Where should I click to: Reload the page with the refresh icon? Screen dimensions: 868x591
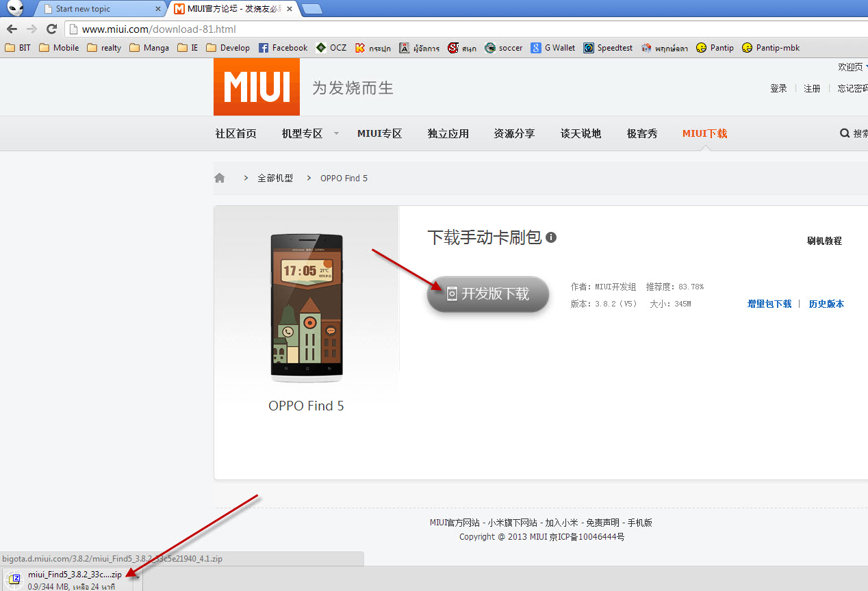pos(51,29)
